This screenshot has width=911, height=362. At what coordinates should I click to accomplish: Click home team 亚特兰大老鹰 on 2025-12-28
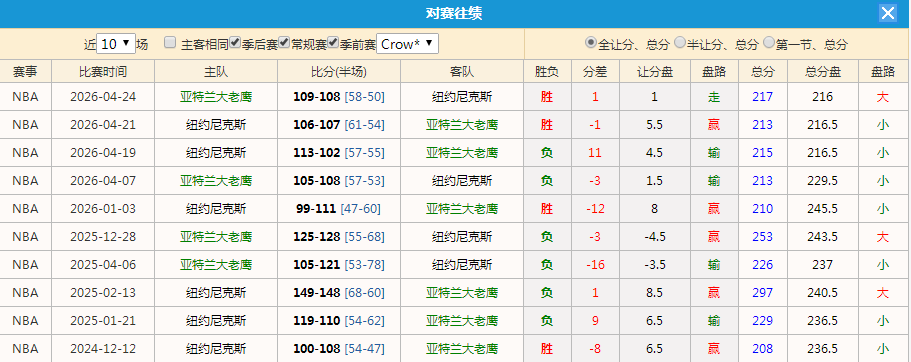[x=216, y=236]
